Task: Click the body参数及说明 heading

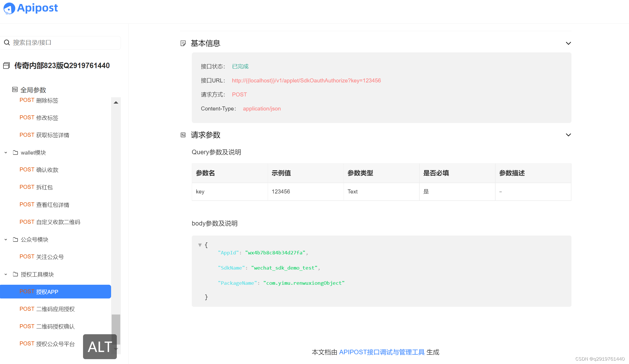Action: tap(215, 223)
